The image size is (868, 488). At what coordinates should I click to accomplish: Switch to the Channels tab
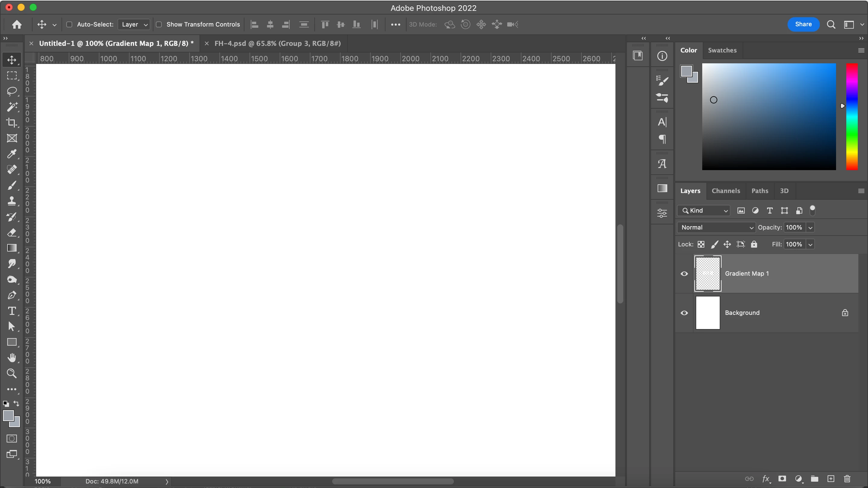click(725, 191)
